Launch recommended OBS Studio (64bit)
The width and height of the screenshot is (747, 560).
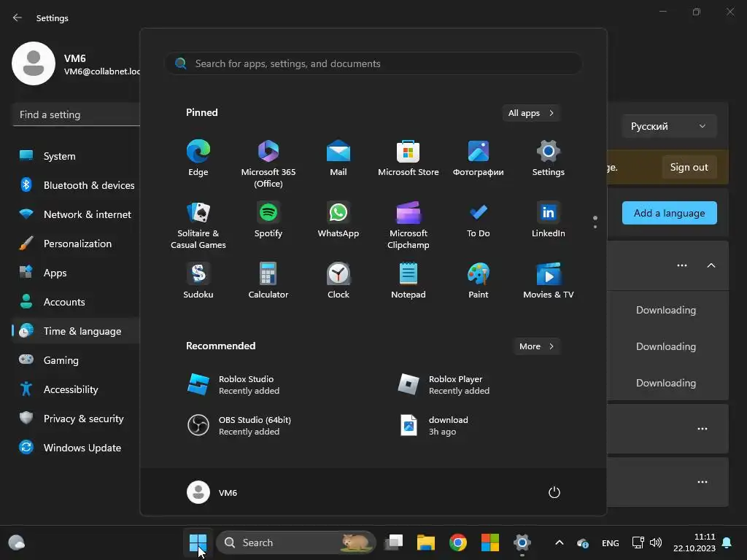tap(239, 426)
